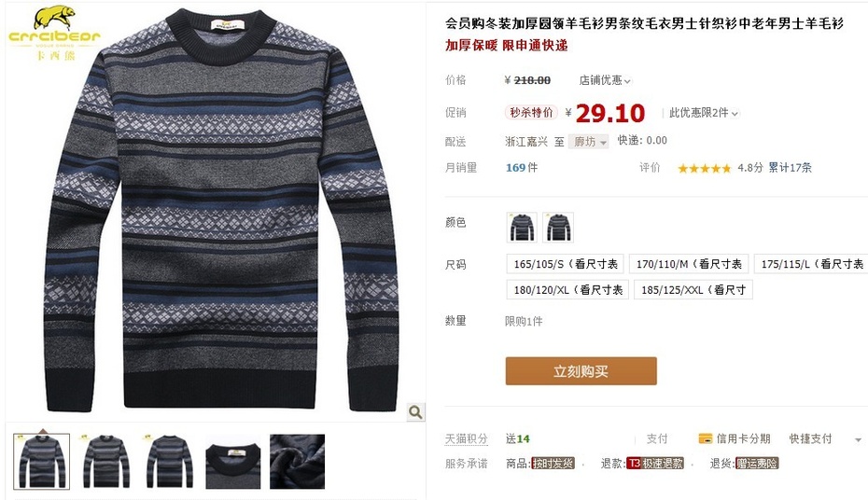Select the second sweater color swatch
Image resolution: width=868 pixels, height=500 pixels.
click(x=558, y=228)
